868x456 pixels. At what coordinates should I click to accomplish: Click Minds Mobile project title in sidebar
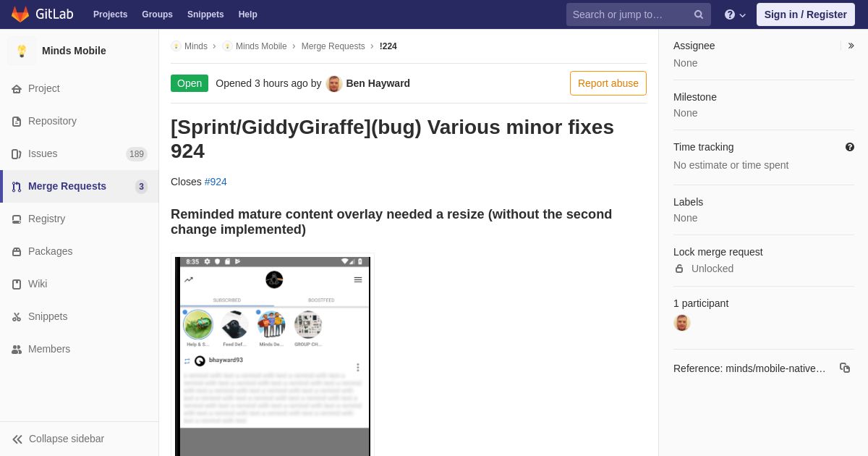(x=74, y=51)
